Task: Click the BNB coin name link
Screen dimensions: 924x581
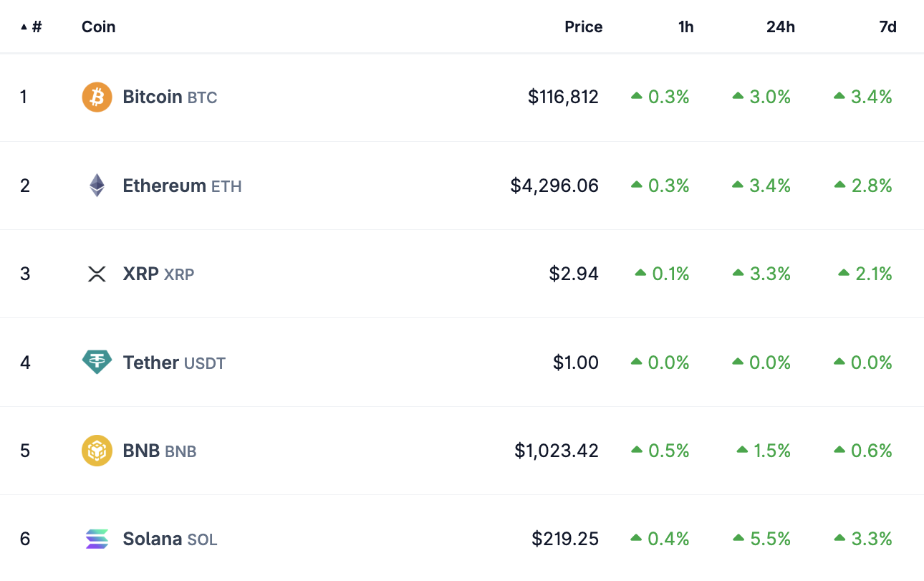Action: pos(142,451)
